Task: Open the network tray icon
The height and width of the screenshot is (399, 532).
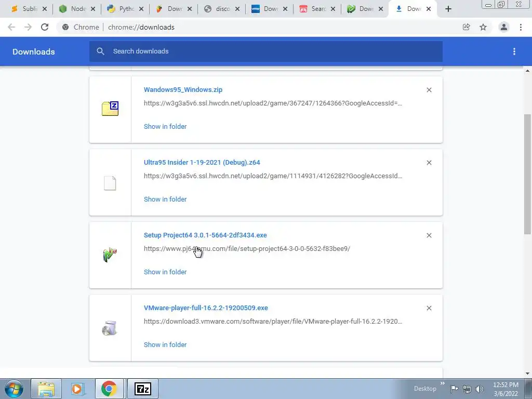Action: coord(467,389)
